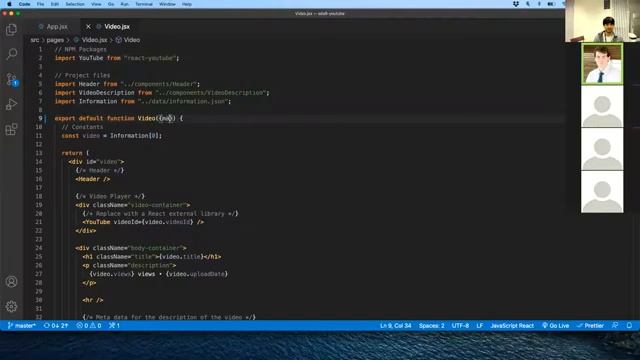Viewport: 640px width, 360px height.
Task: Click '<Header />' tag on line 16
Action: 93,179
